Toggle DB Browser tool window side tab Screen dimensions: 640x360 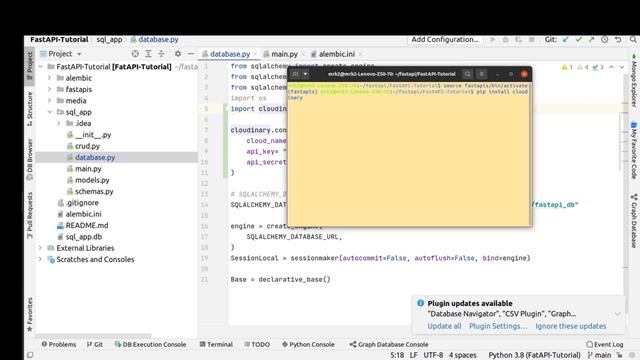coord(29,160)
